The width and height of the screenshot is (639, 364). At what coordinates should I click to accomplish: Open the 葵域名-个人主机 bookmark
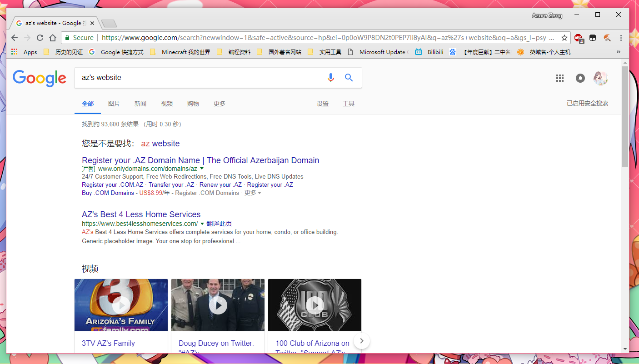pyautogui.click(x=544, y=52)
